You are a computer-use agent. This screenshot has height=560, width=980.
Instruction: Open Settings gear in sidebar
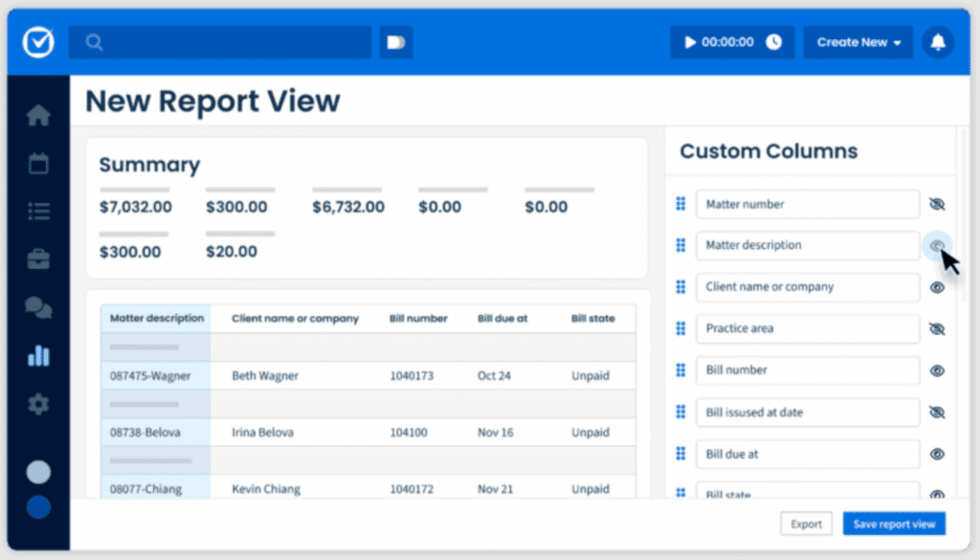(38, 405)
